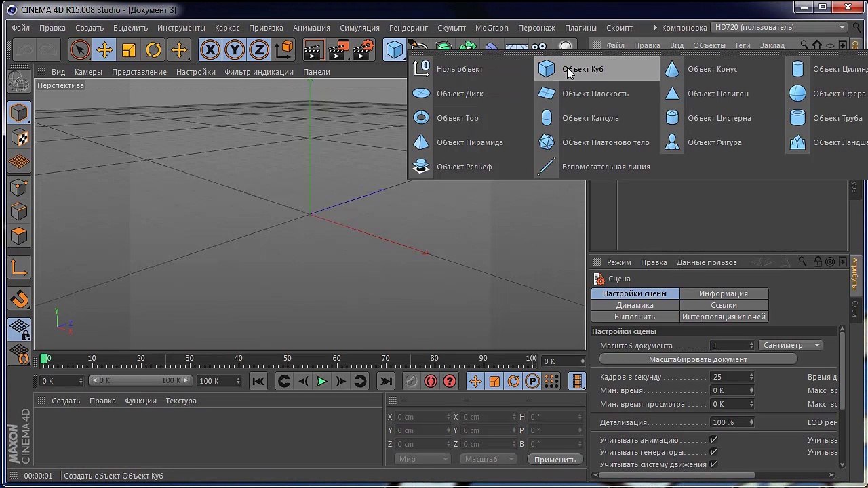Toggle the locked workplane grid icon
This screenshot has height=488, width=868.
point(19,329)
